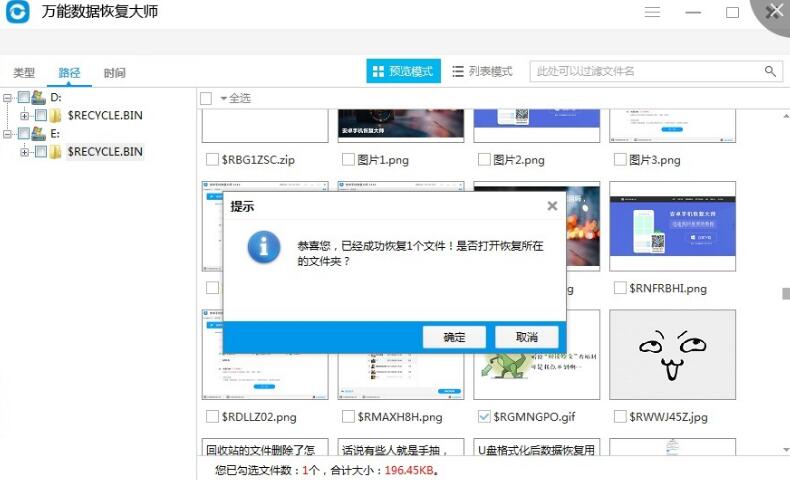Click the search magnifier icon

770,71
